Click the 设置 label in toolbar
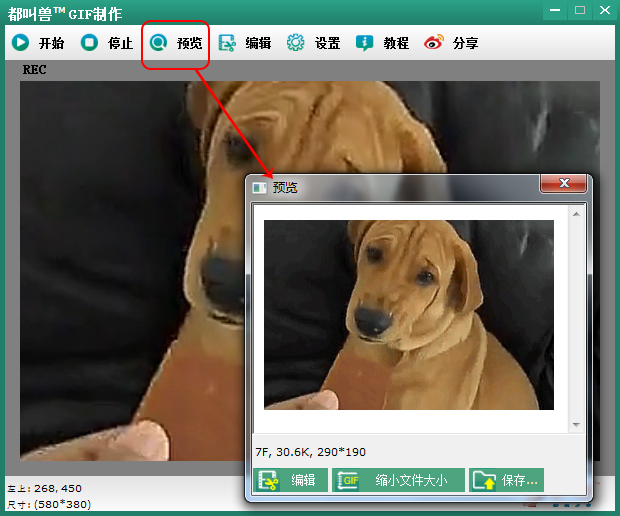 327,43
